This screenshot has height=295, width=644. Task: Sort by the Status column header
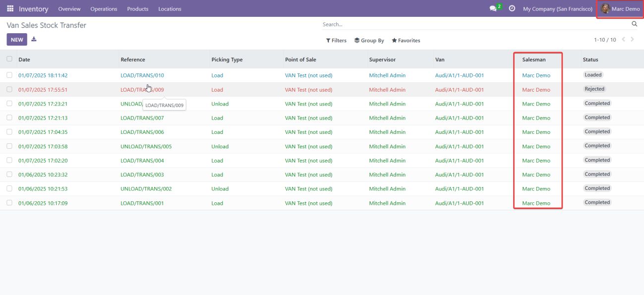coord(590,59)
